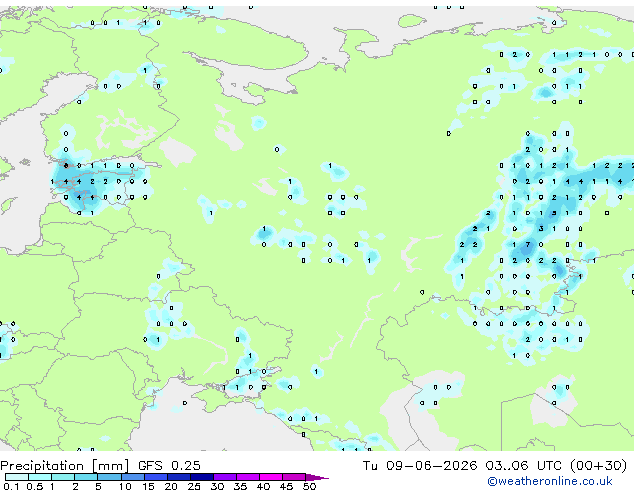The height and width of the screenshot is (490, 634).
Task: Click the '15' legend scale label
Action: pyautogui.click(x=148, y=486)
